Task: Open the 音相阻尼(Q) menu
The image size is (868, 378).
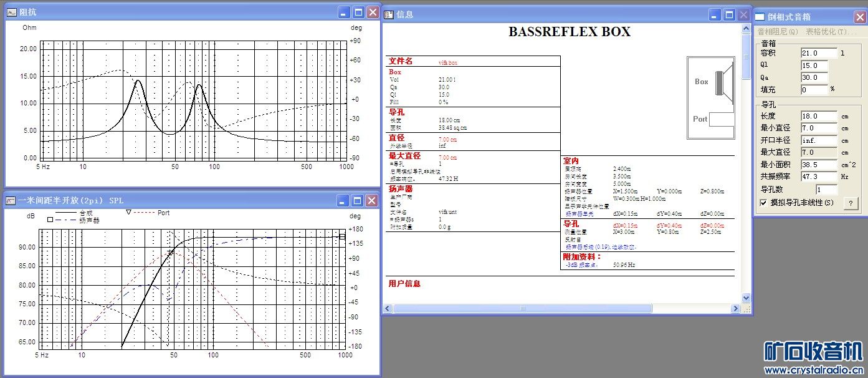Action: (x=778, y=31)
